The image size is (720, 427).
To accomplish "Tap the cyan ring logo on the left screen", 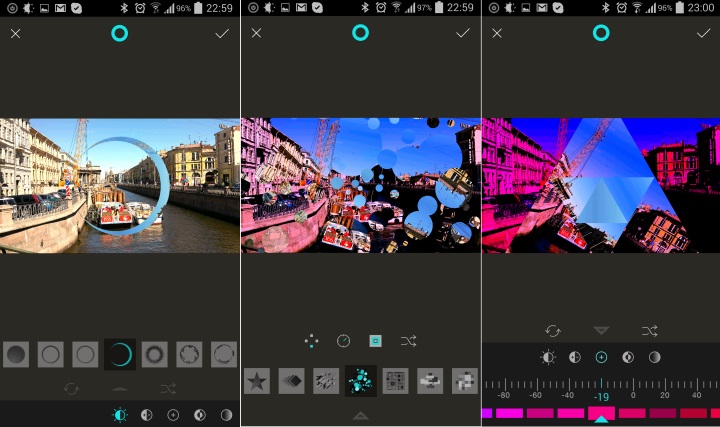I will pos(119,34).
